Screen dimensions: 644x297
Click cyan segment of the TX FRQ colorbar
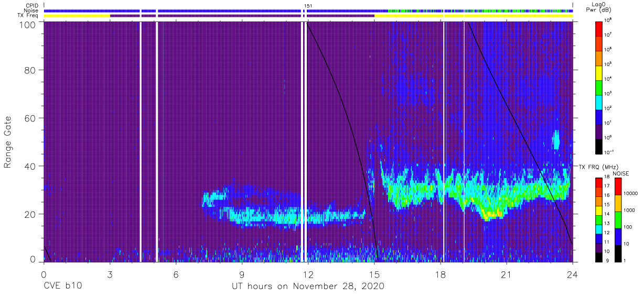point(600,228)
